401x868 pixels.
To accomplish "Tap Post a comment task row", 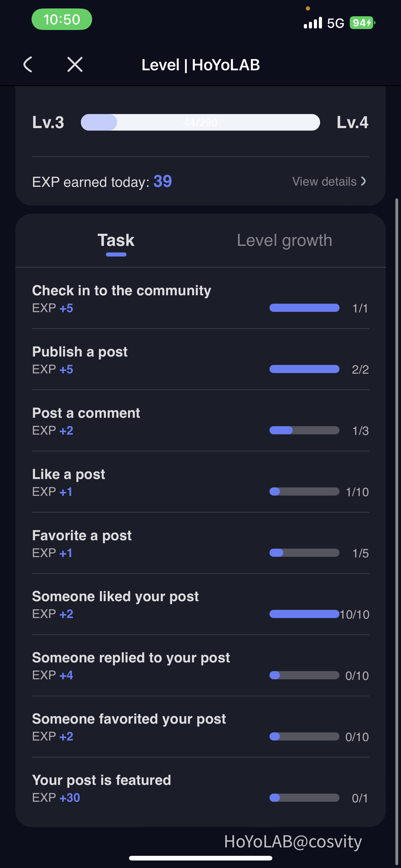I will 86,413.
